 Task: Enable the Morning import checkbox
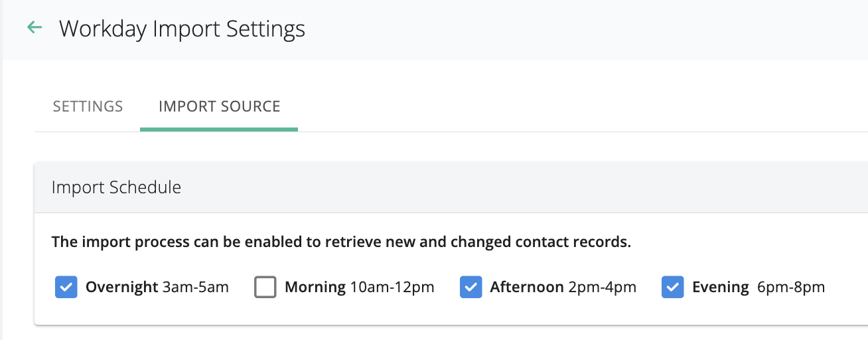pyautogui.click(x=265, y=288)
